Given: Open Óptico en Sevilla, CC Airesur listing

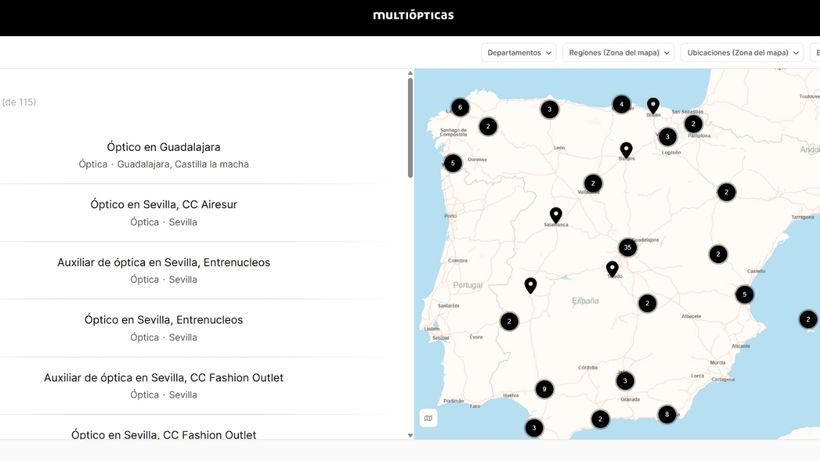Looking at the screenshot, I should point(164,204).
